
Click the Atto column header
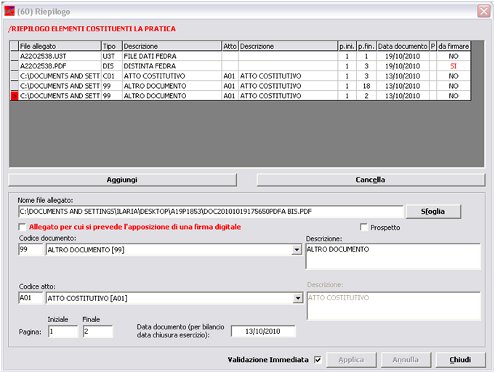coord(230,46)
